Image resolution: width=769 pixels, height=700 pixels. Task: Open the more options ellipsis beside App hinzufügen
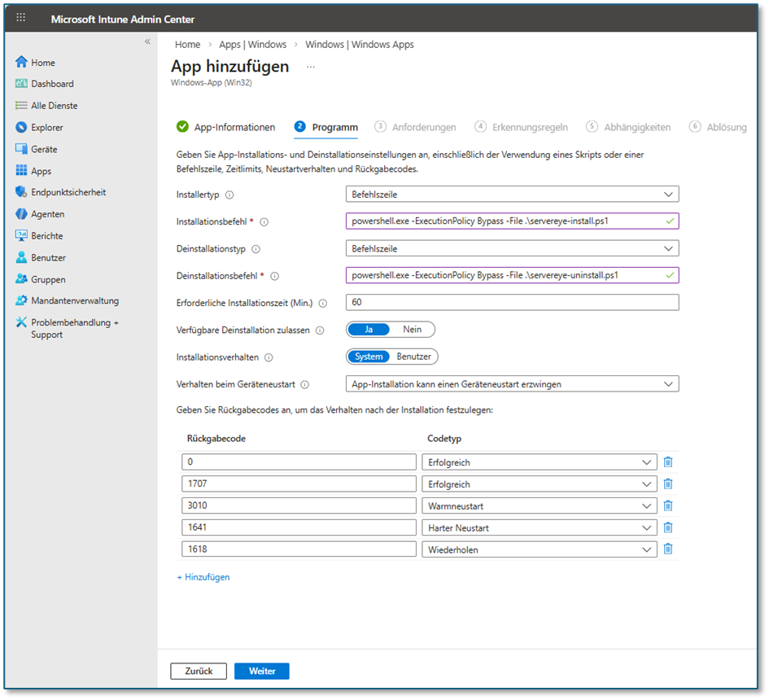(310, 67)
